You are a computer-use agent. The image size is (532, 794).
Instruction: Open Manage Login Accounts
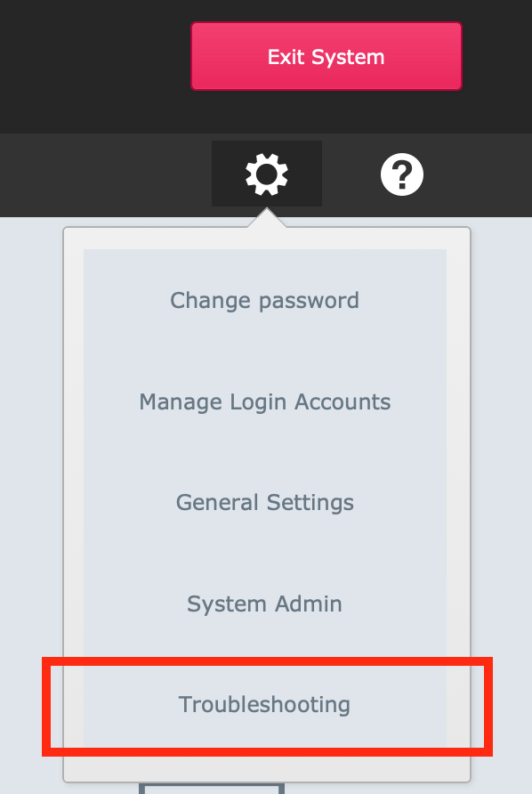pos(265,401)
